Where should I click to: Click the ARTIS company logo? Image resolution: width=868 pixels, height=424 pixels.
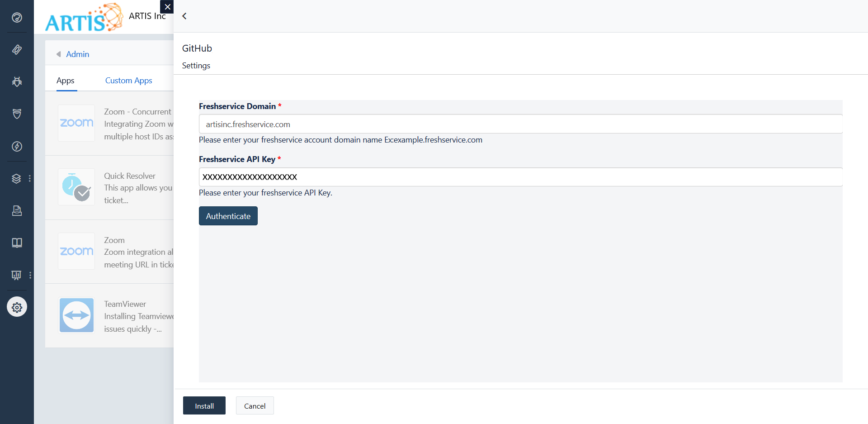pyautogui.click(x=84, y=17)
